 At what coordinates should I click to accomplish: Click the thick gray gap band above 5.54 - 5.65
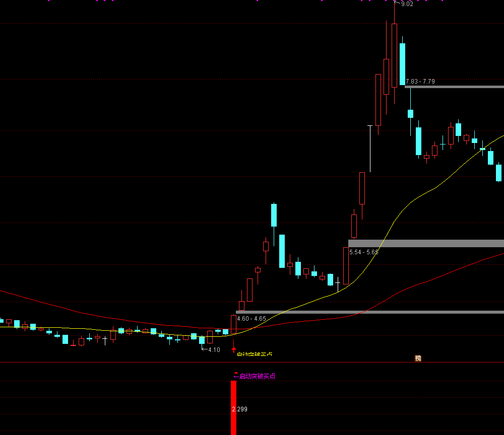(426, 243)
